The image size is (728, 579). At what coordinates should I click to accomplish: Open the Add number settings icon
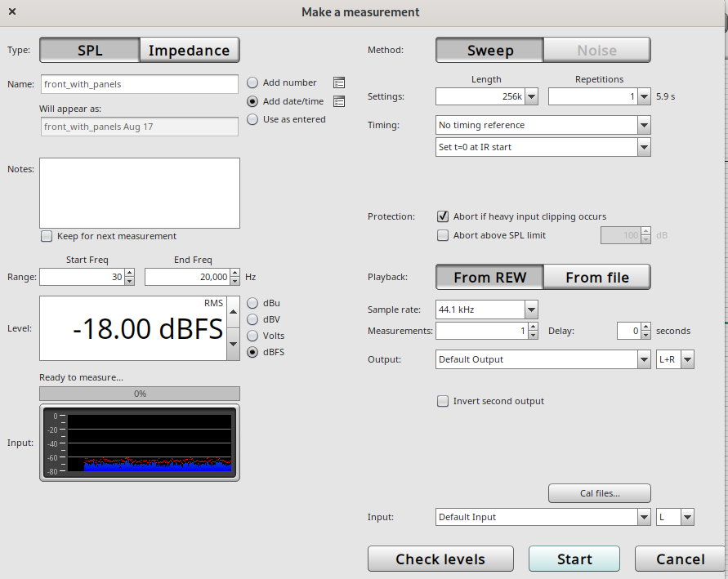(x=339, y=82)
